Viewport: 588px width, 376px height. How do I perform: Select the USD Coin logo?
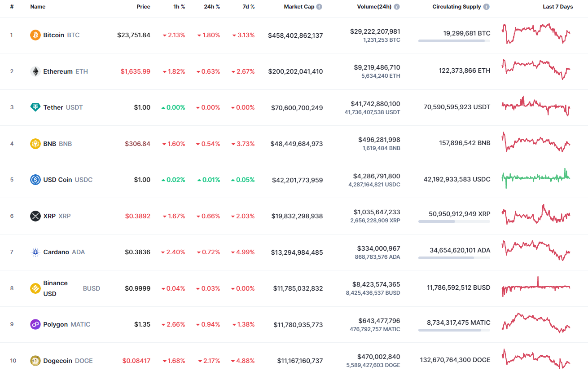(x=35, y=180)
